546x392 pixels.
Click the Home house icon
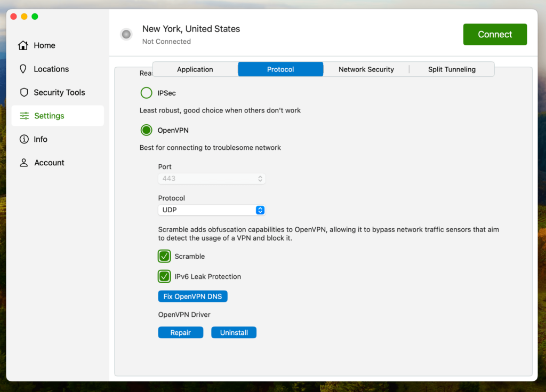(23, 45)
